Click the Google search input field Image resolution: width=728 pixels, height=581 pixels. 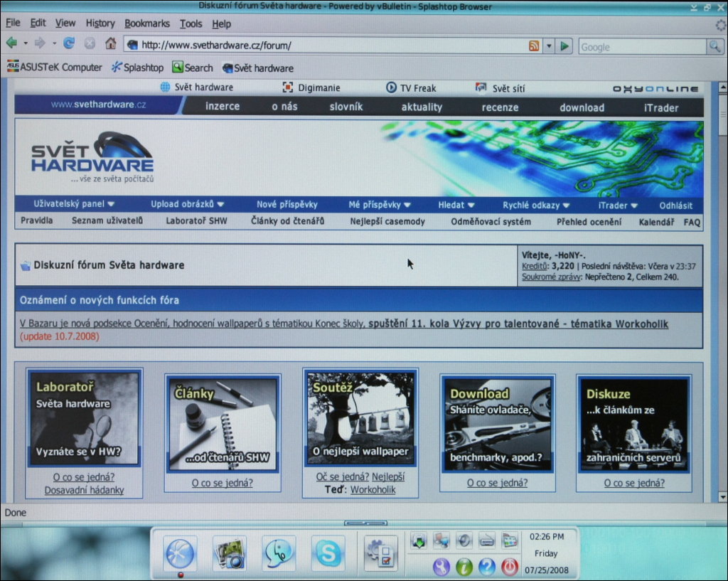pyautogui.click(x=641, y=47)
